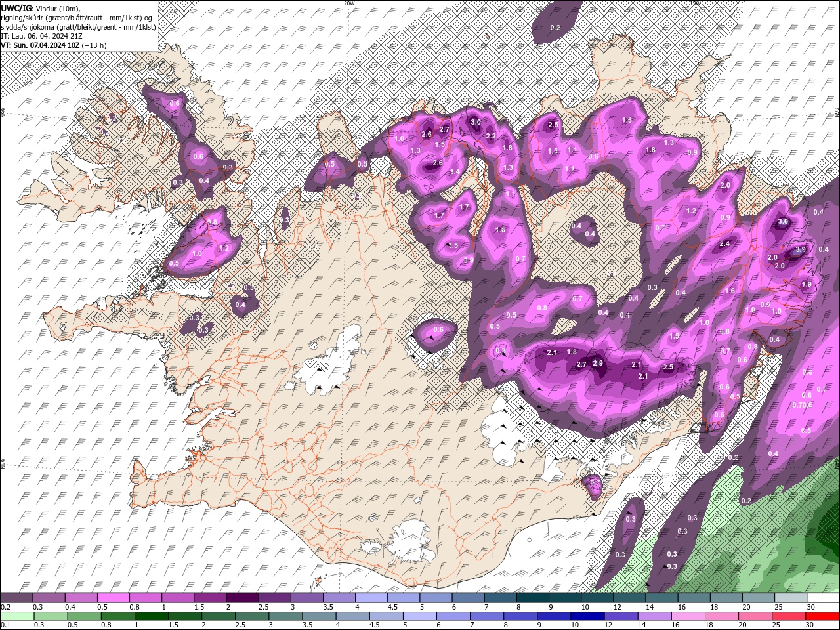Pick the darkest purple swatch between 2 and 2.5
Screen dimensions: 840x630
point(242,598)
